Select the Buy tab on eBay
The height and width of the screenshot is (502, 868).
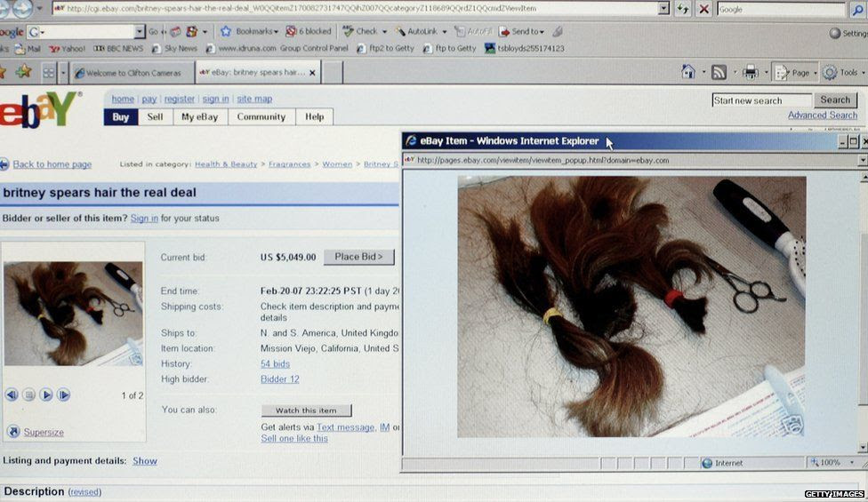pos(121,116)
